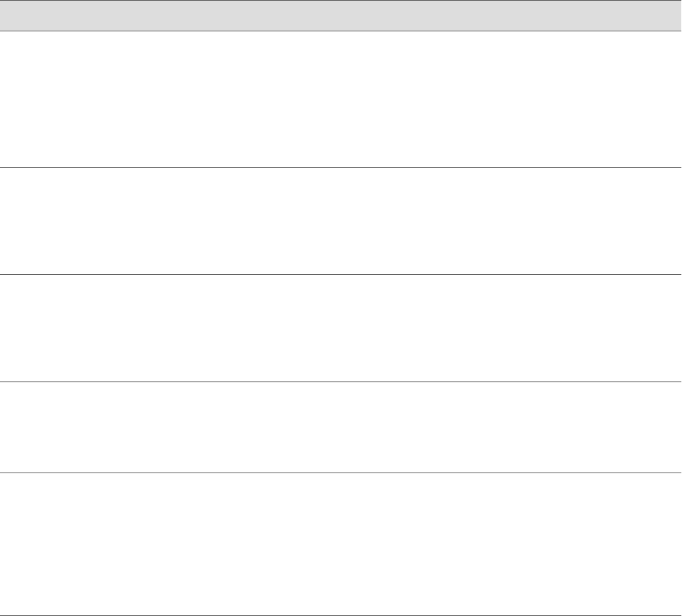Select the last blank table row

(x=341, y=544)
